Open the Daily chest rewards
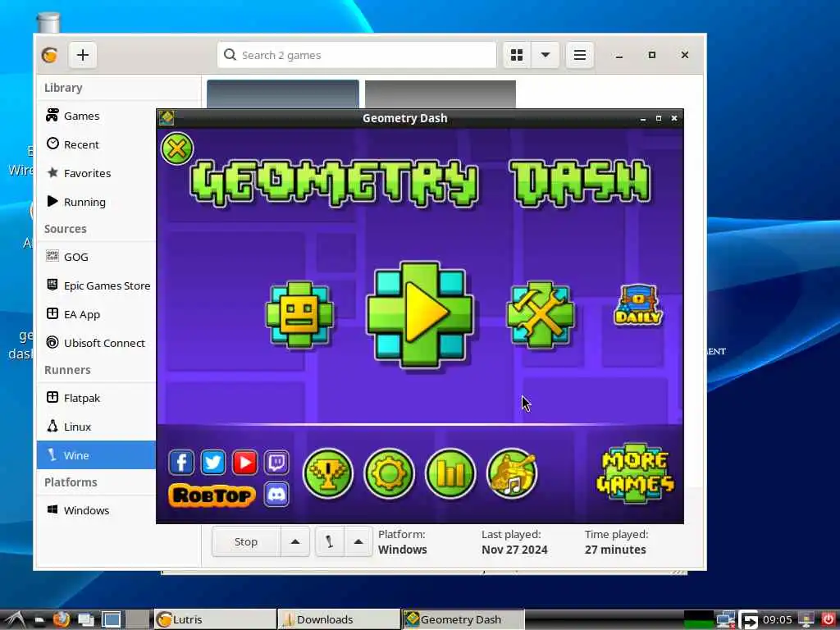The width and height of the screenshot is (840, 630). pyautogui.click(x=638, y=305)
